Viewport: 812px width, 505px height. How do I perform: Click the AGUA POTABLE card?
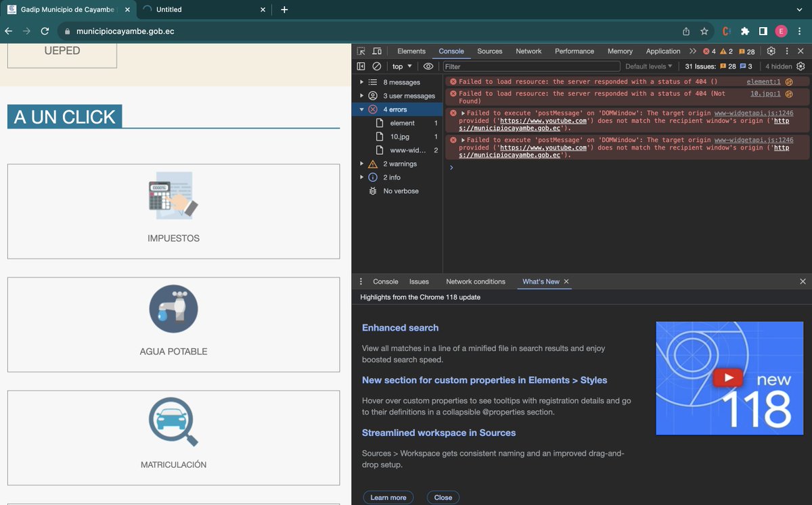pos(173,324)
